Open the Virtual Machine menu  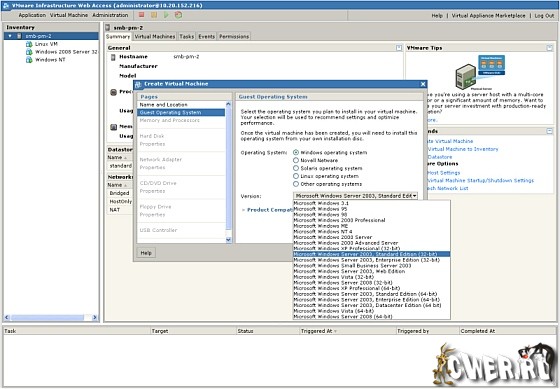[69, 15]
